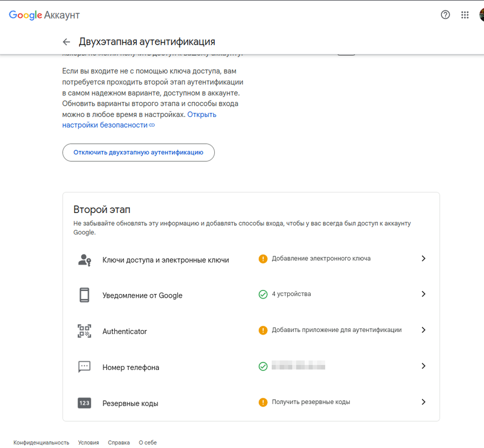The image size is (484, 448).
Task: Click Добавить приложение для аутентификации text
Action: (337, 330)
